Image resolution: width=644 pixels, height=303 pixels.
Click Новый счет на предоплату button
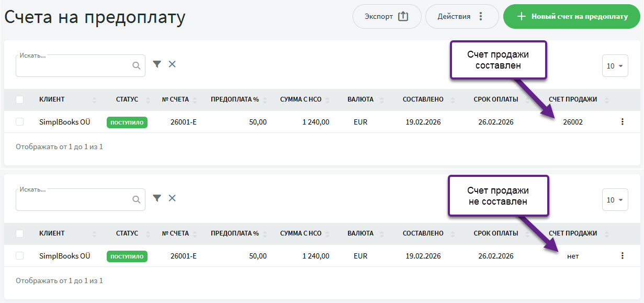pos(571,16)
